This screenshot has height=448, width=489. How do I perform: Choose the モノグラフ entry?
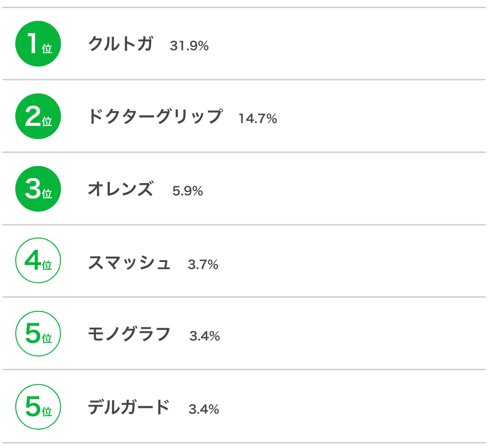click(x=129, y=334)
